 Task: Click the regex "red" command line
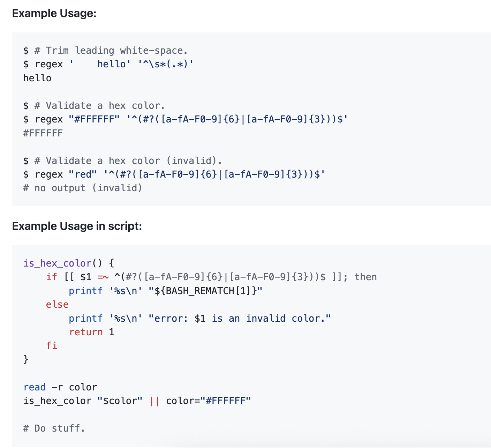click(174, 174)
